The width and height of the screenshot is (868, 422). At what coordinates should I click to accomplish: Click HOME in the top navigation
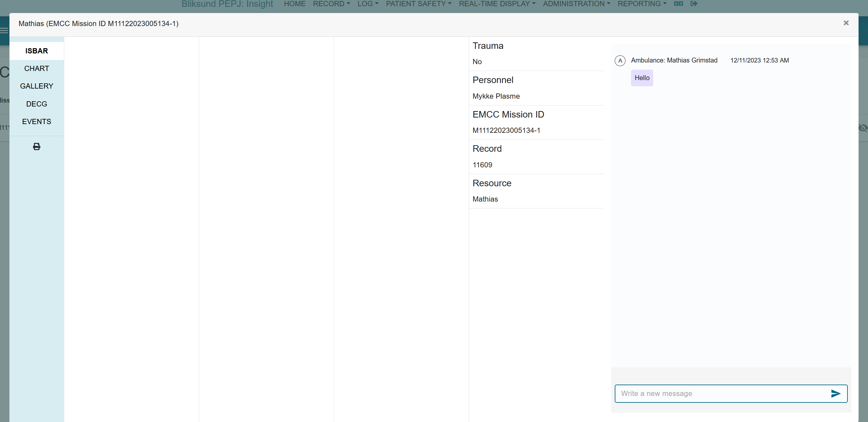pyautogui.click(x=295, y=4)
